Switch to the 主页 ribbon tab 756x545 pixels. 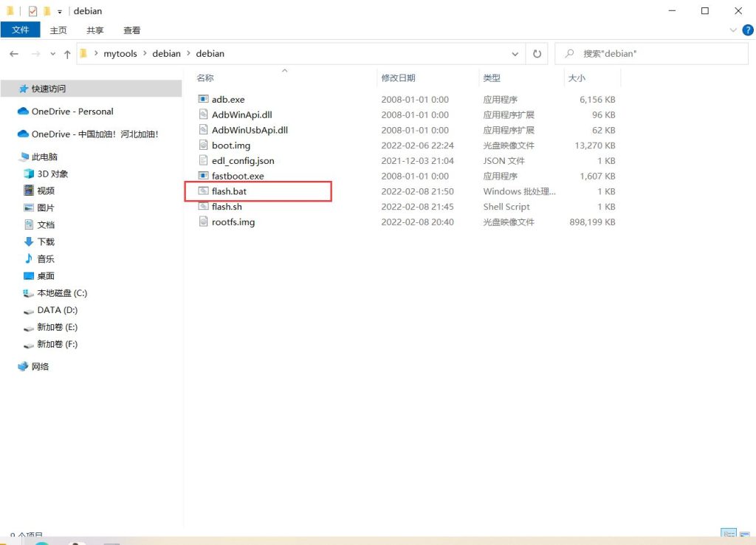coord(58,30)
